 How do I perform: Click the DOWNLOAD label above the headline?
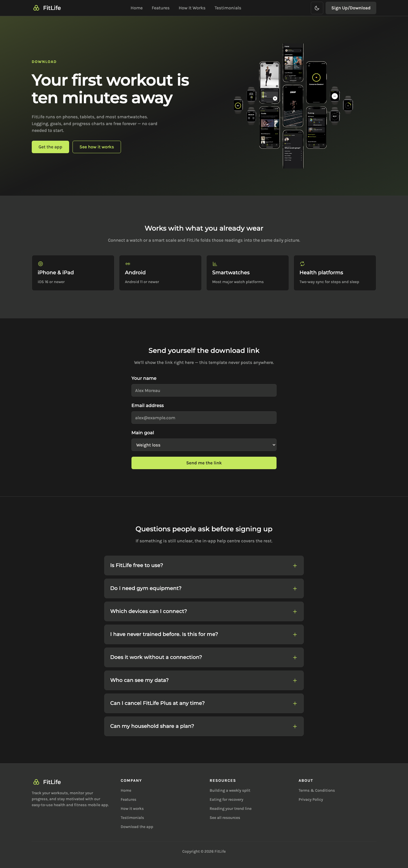(x=44, y=62)
